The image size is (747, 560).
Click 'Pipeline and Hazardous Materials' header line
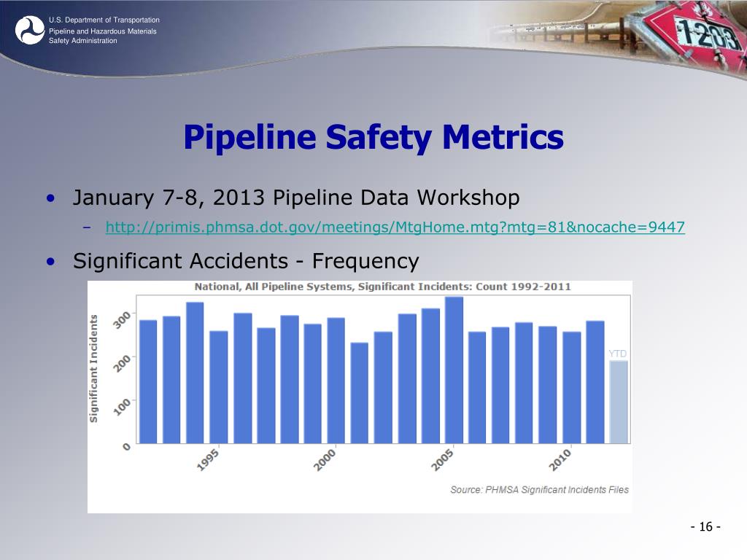pyautogui.click(x=102, y=31)
